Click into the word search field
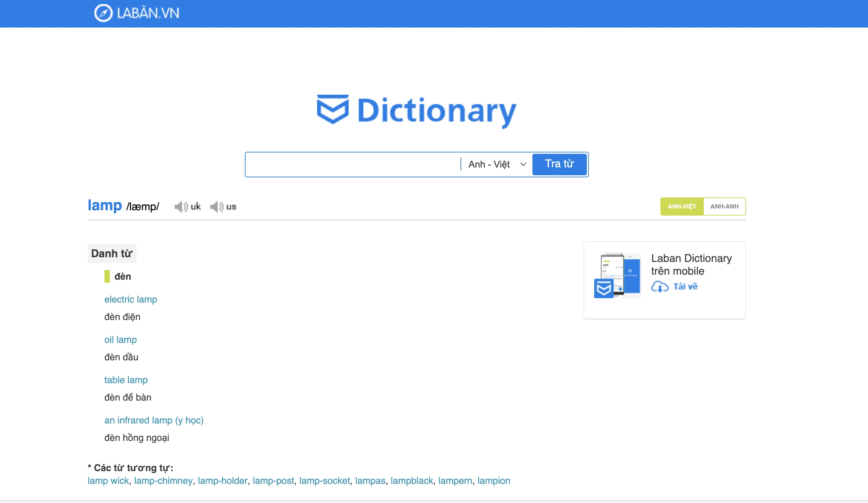This screenshot has height=503, width=868. coord(353,165)
